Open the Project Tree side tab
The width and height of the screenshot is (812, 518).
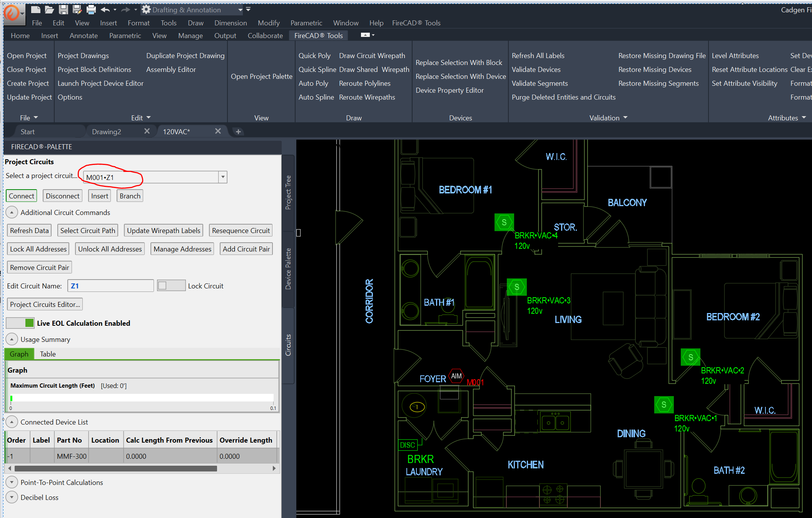(x=288, y=192)
